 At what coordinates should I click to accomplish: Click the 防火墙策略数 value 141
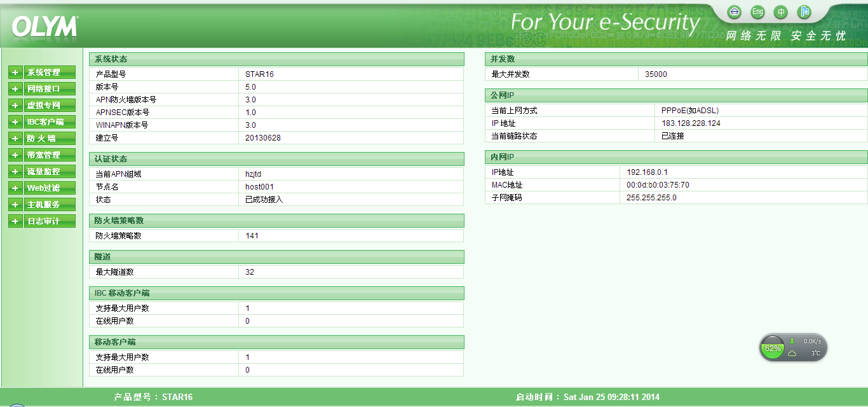coord(252,236)
